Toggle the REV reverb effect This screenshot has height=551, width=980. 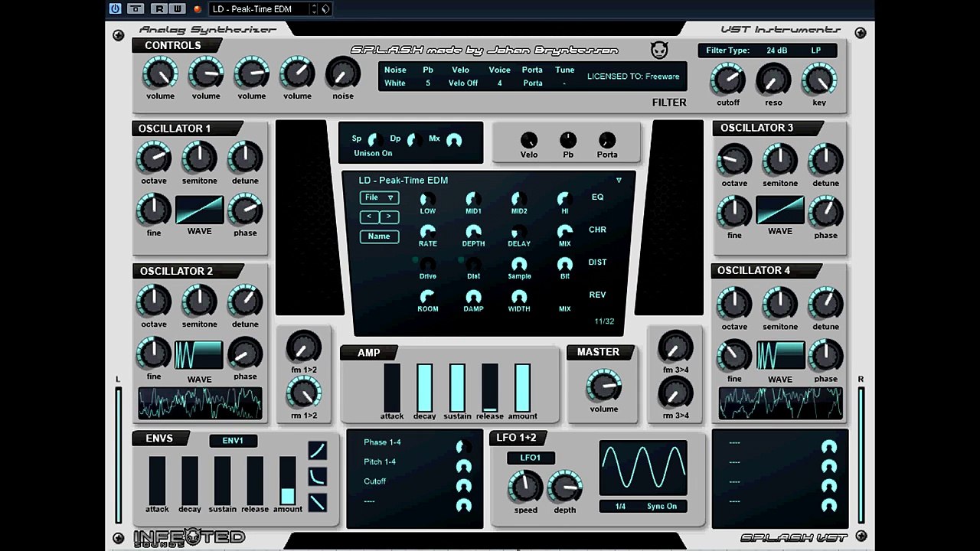click(x=597, y=295)
